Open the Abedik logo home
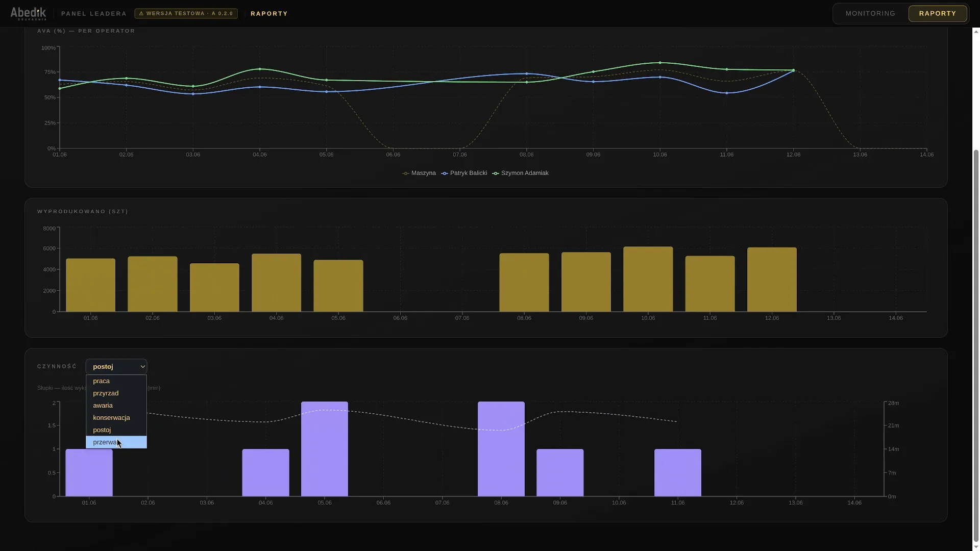This screenshot has width=980, height=551. click(x=28, y=13)
